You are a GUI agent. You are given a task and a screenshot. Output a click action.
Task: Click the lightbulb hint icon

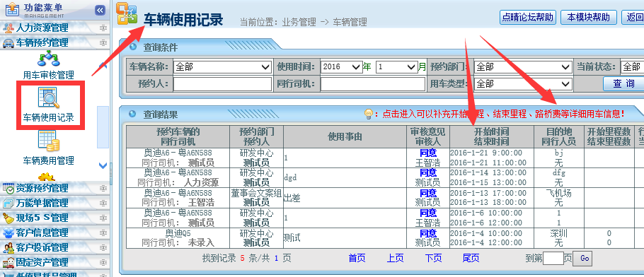(x=369, y=114)
